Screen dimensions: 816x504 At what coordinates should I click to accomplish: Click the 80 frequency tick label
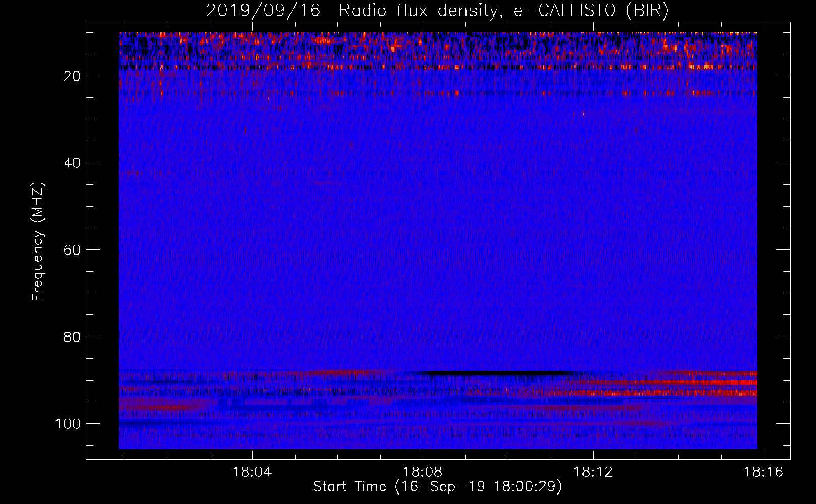tap(73, 337)
